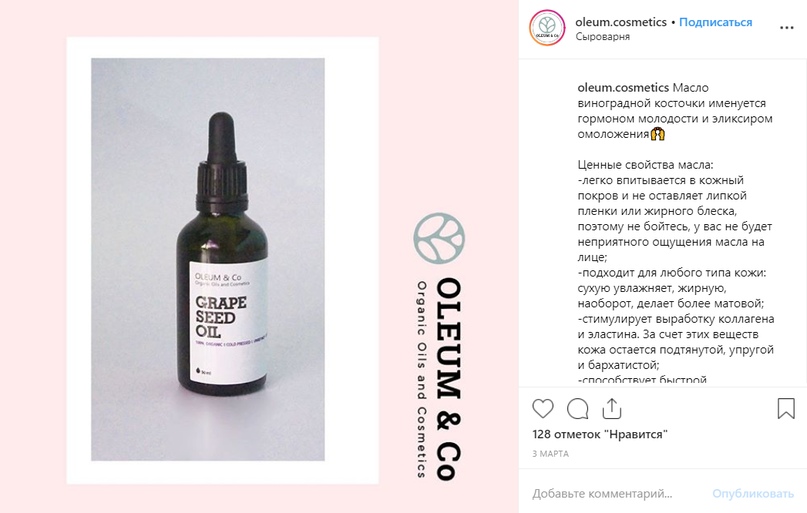807x513 pixels.
Task: Open the Сыроварня location link
Action: point(602,37)
